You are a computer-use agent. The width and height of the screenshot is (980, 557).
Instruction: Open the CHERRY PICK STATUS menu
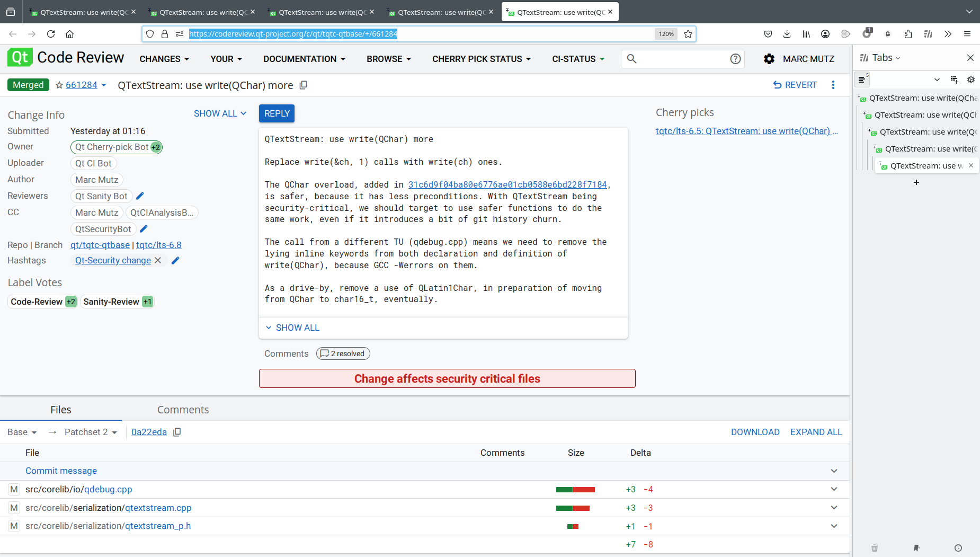click(481, 59)
